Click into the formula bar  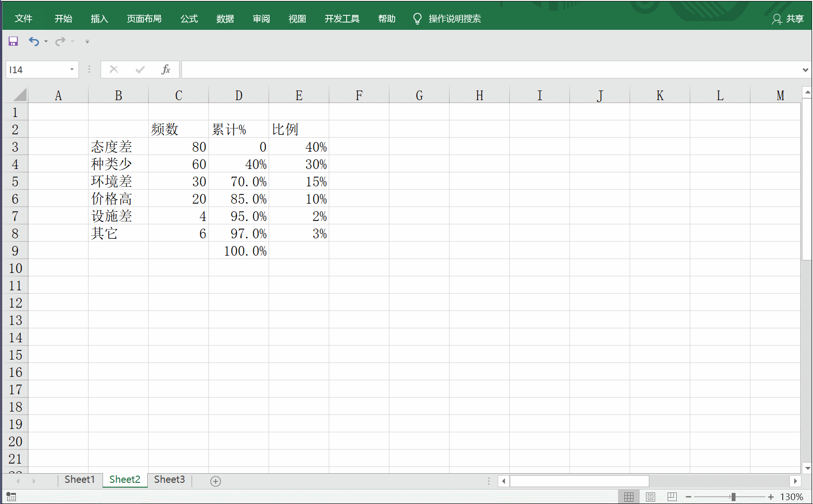pos(491,70)
